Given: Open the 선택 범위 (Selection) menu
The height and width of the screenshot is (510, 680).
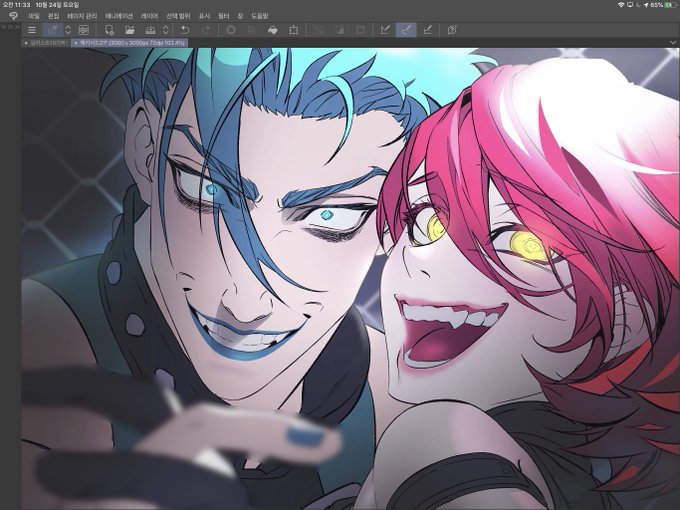Looking at the screenshot, I should pos(178,16).
